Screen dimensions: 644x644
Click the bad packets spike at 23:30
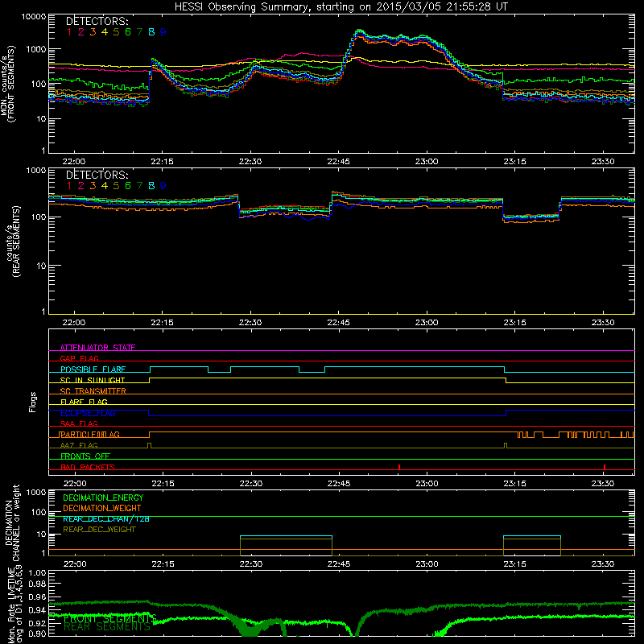[x=605, y=467]
